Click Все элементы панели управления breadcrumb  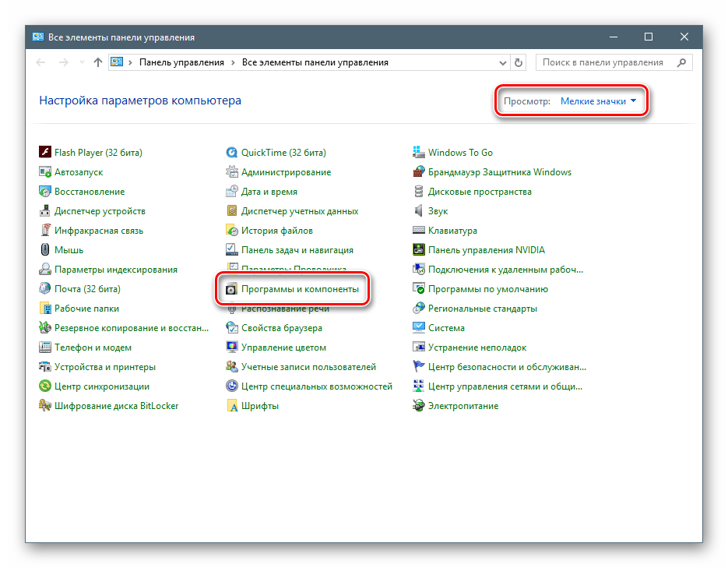point(315,62)
